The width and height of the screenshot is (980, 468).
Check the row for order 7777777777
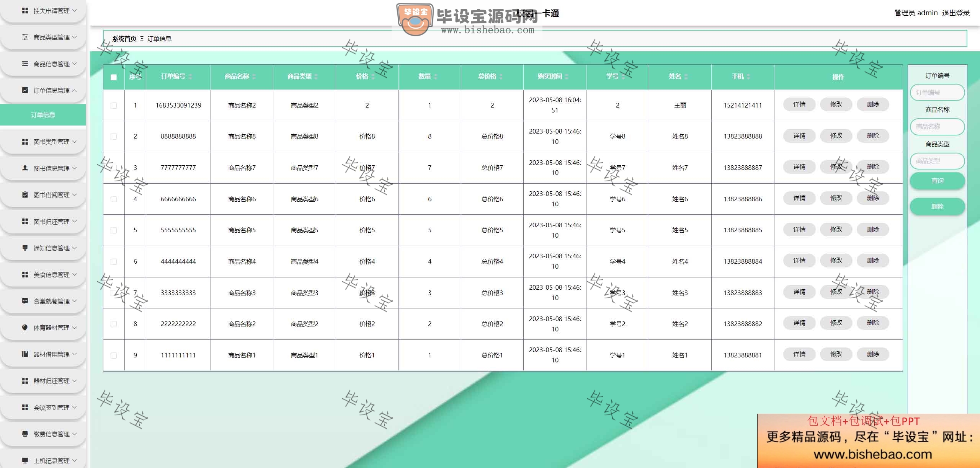(x=114, y=168)
